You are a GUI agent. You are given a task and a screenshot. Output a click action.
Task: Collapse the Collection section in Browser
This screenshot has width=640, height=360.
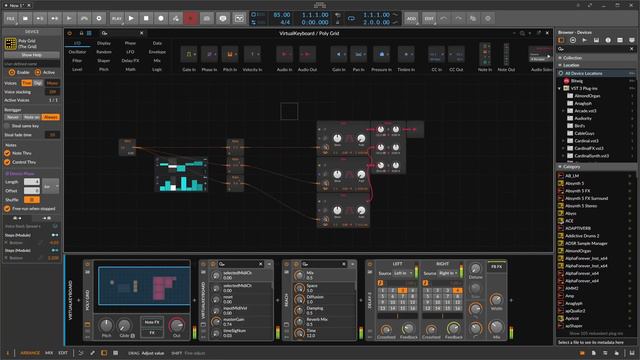[x=560, y=58]
